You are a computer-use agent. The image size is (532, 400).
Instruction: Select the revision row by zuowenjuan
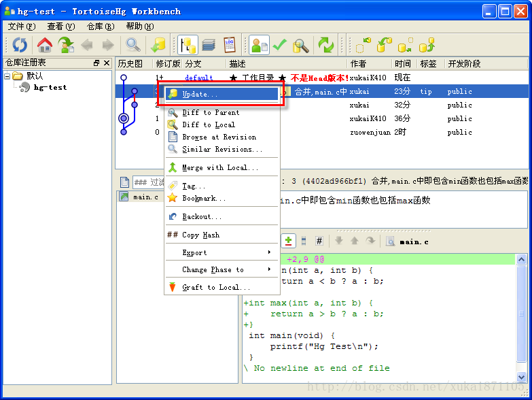click(321, 132)
